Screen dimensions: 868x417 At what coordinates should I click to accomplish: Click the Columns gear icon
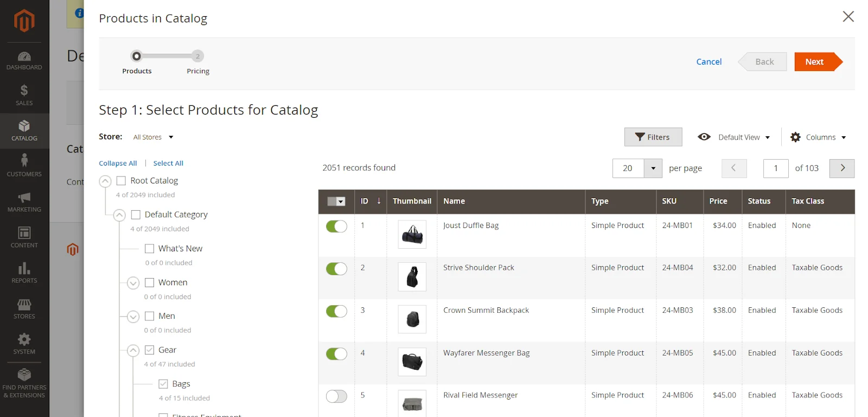795,137
